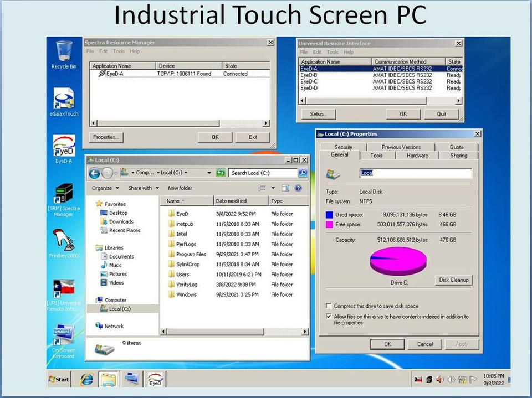The image size is (532, 398).
Task: Click the Internet Explorer taskbar icon
Action: coord(86,379)
